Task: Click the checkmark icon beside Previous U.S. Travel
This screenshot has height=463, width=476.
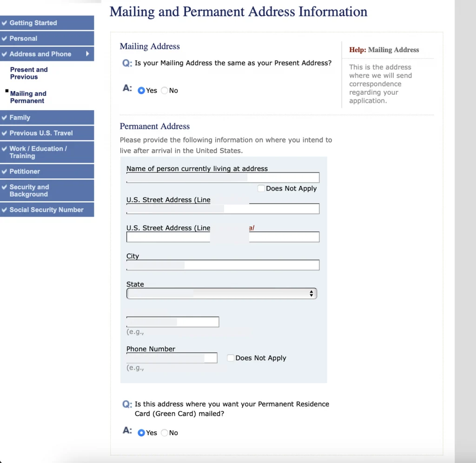Action: click(x=4, y=133)
